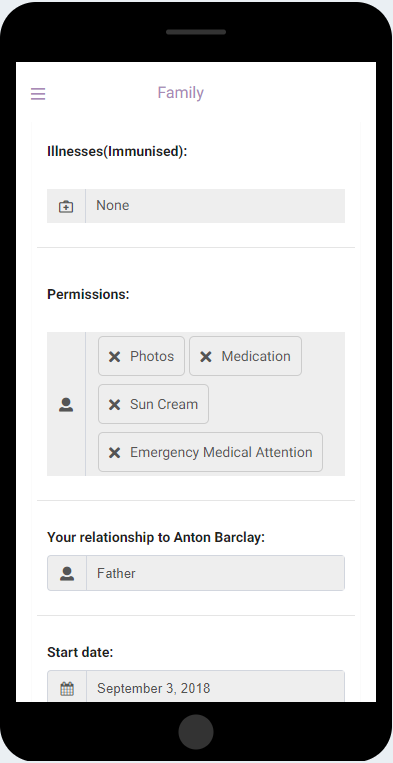Open the Start date field September 3, 2018

click(215, 687)
